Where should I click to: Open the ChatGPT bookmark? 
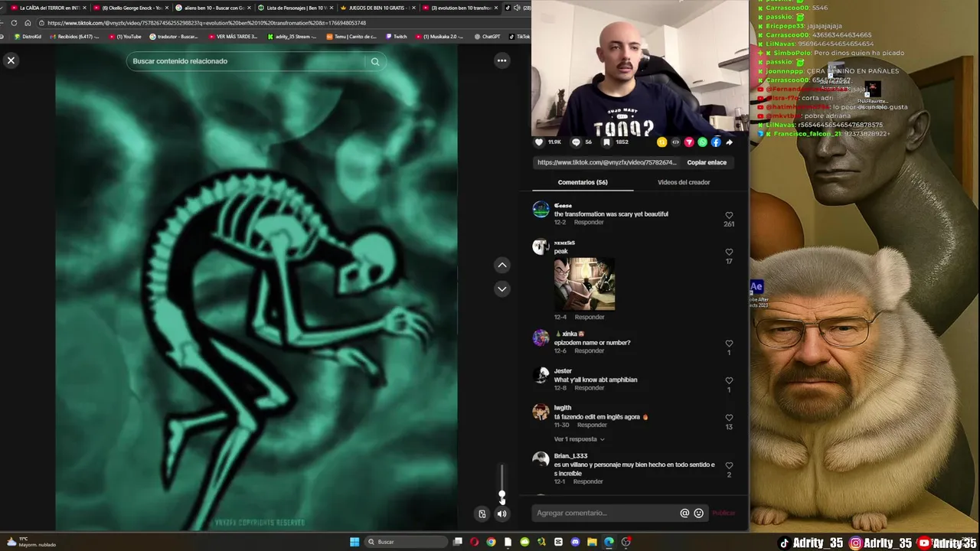(x=487, y=37)
